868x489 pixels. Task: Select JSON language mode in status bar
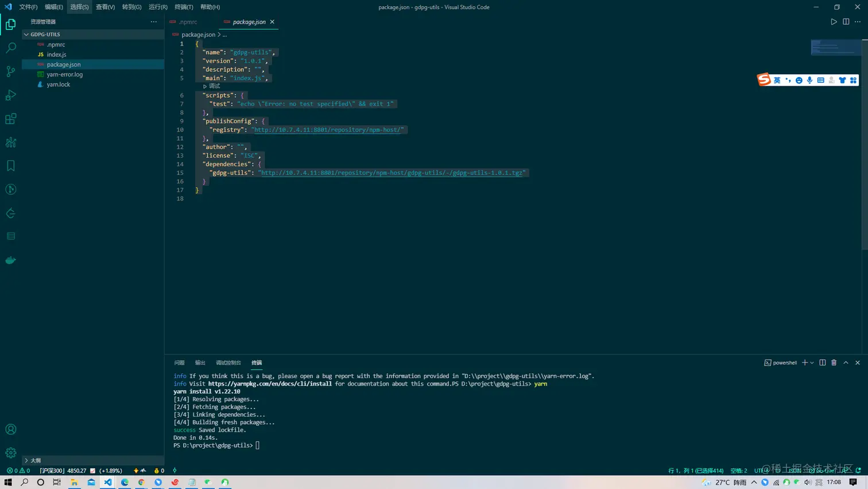pyautogui.click(x=795, y=471)
